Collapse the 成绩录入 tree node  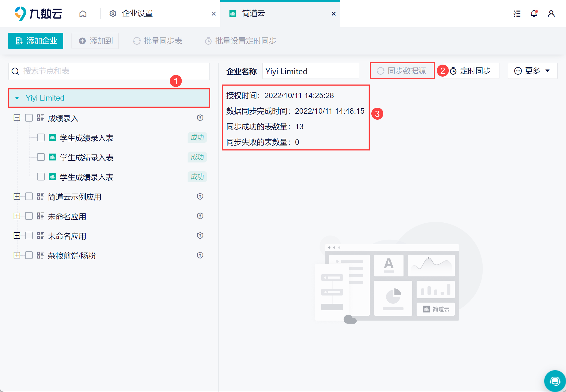point(17,118)
